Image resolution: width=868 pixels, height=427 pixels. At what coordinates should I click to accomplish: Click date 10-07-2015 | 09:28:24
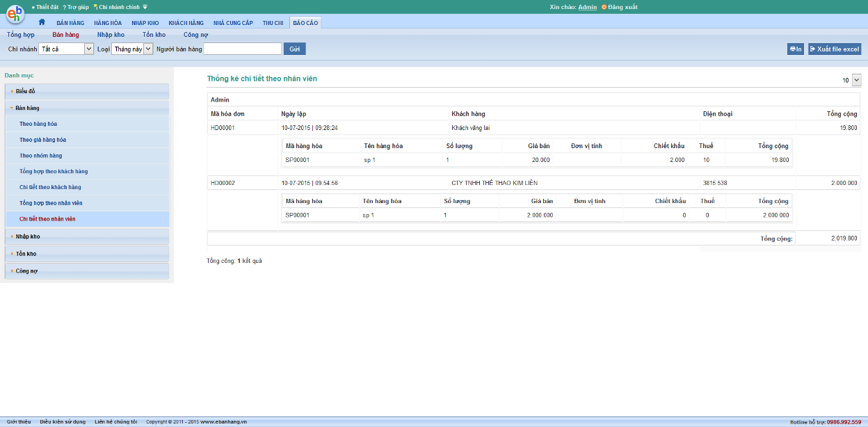coord(310,128)
